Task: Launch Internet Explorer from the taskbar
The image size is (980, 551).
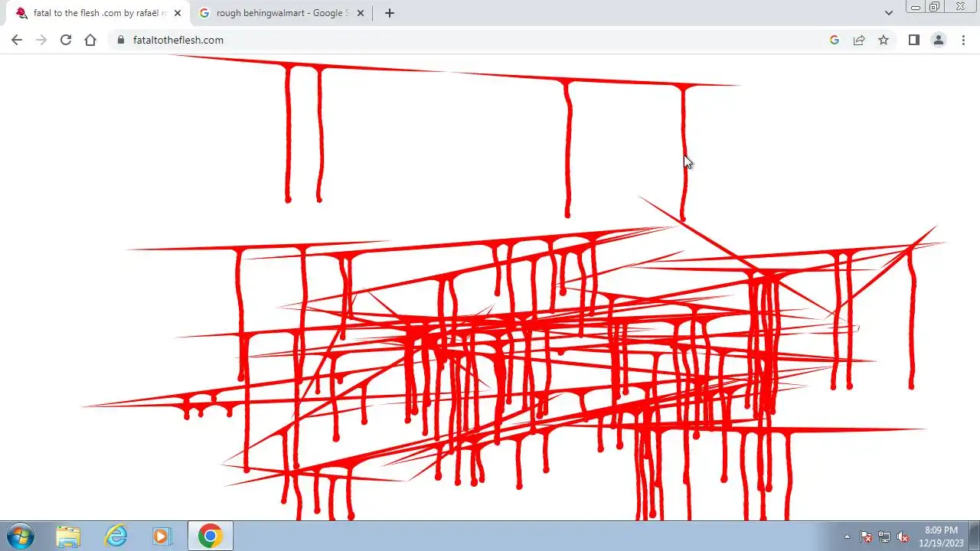Action: (116, 536)
